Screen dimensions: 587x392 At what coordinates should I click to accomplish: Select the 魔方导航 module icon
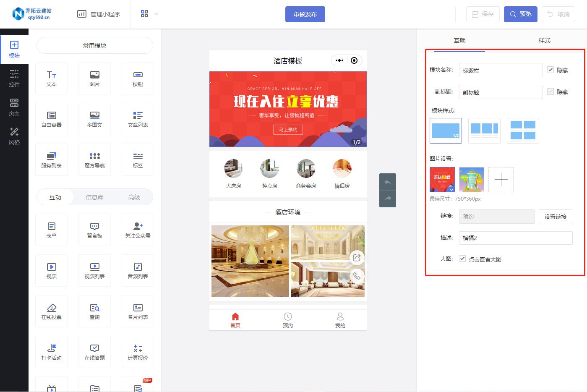94,159
